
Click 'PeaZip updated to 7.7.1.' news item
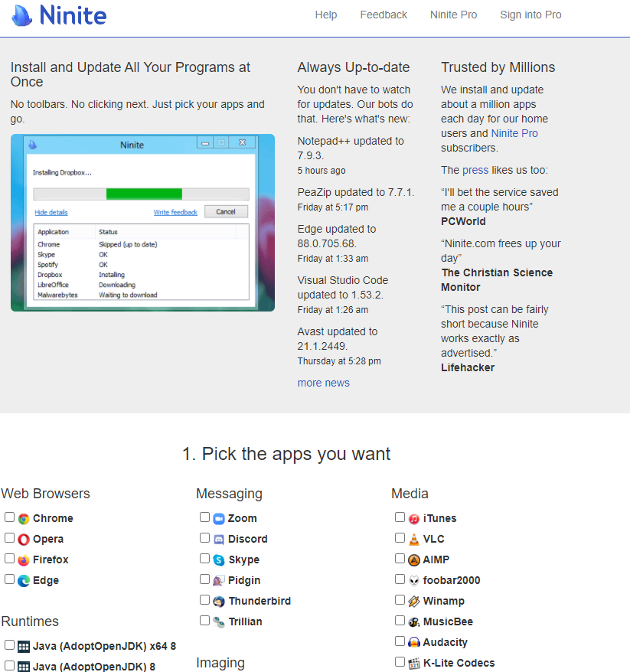coord(356,192)
